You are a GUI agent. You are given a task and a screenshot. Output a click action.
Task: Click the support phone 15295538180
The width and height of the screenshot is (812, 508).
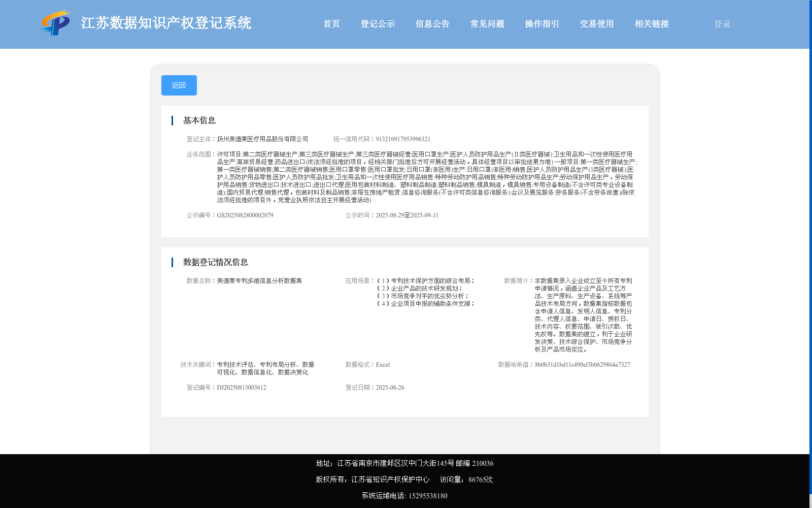pyautogui.click(x=428, y=496)
